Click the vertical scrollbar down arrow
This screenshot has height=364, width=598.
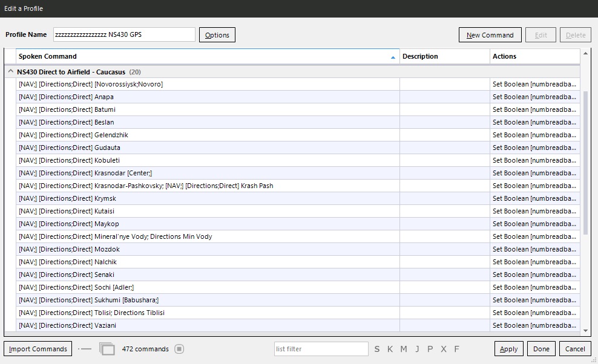coord(585,331)
